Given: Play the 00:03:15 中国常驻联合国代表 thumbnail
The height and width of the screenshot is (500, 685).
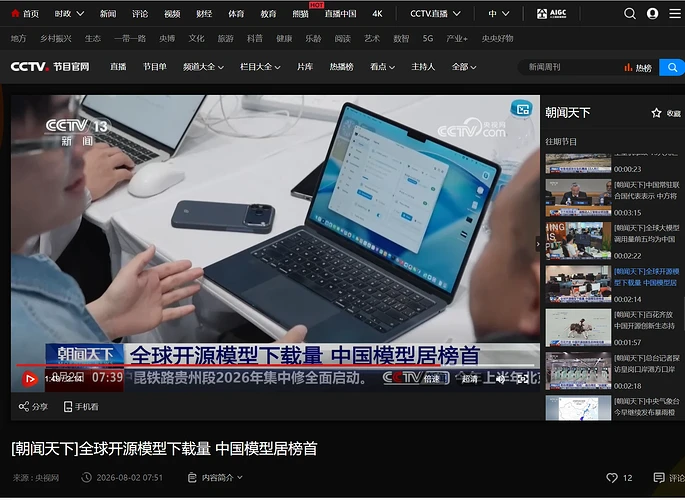Looking at the screenshot, I should 578,197.
